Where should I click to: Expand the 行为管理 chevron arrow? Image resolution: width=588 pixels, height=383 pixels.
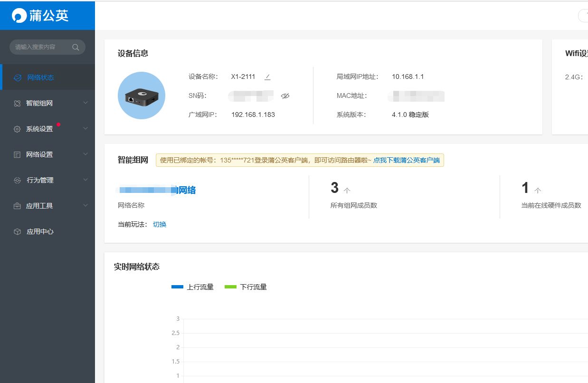85,180
